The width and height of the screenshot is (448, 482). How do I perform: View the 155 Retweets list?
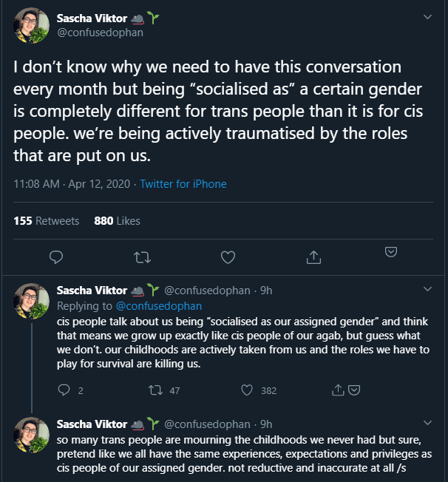47,220
